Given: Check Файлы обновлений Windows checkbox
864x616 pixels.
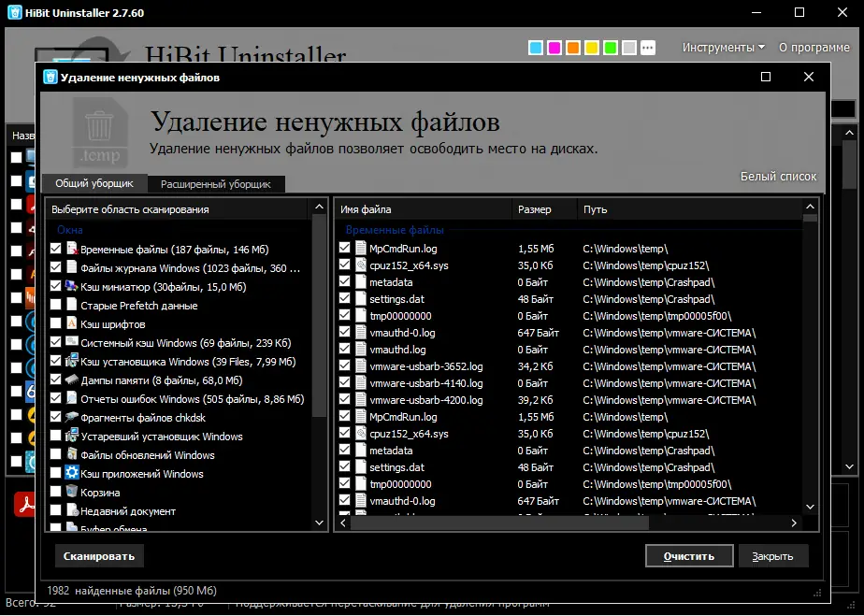Looking at the screenshot, I should pos(56,454).
